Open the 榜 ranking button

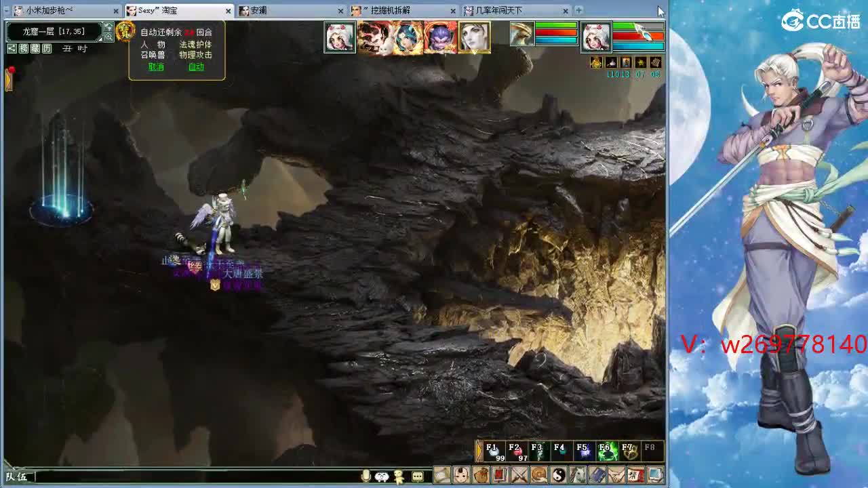click(24, 48)
